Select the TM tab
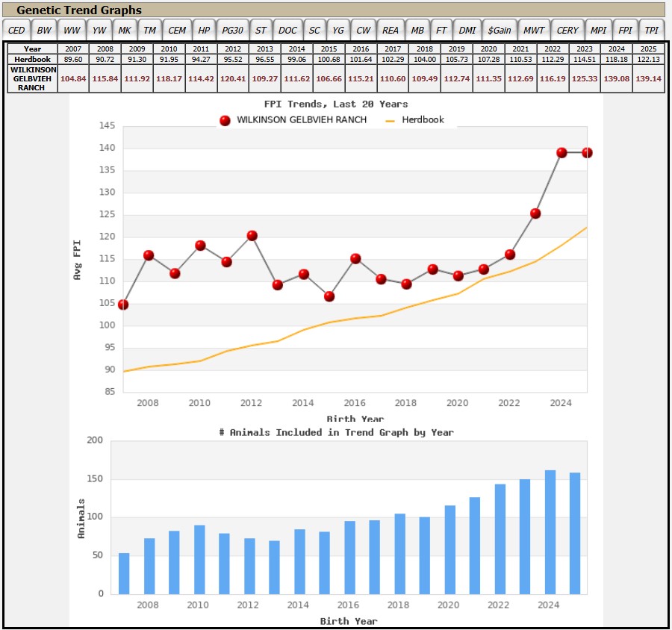Viewport: 672px width, 630px height. pyautogui.click(x=149, y=30)
